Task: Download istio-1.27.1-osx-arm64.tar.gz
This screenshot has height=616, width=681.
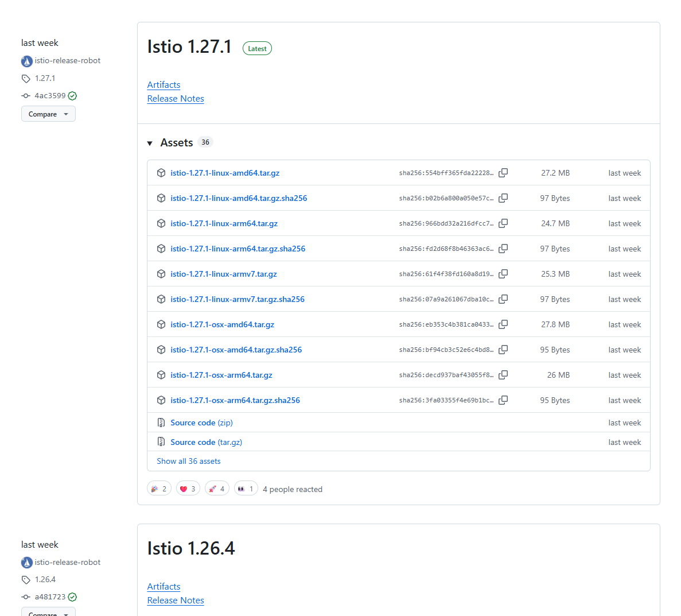Action: [x=221, y=374]
